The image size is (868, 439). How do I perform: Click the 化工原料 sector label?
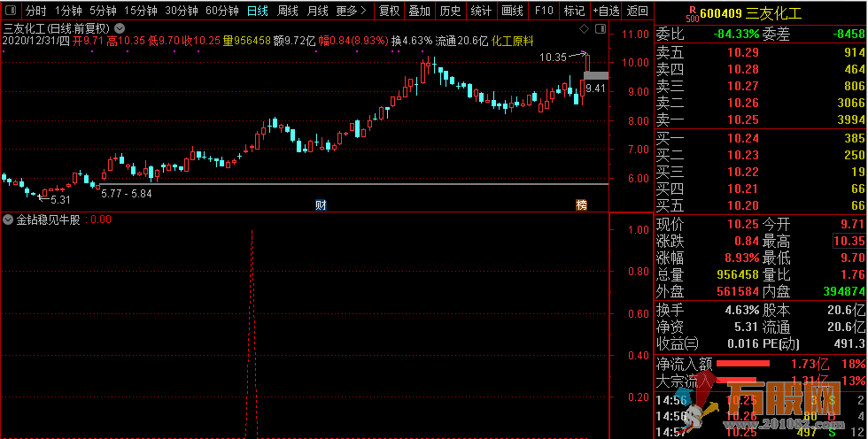click(513, 41)
